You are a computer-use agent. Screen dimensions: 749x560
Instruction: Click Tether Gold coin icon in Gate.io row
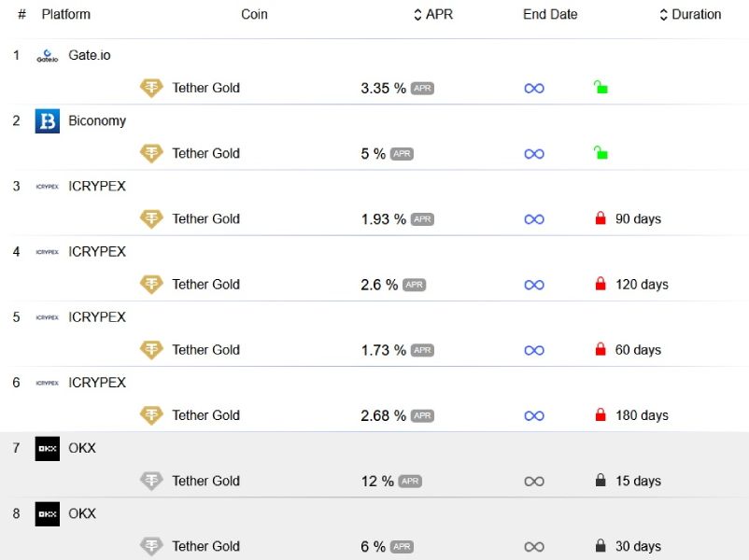tap(151, 88)
